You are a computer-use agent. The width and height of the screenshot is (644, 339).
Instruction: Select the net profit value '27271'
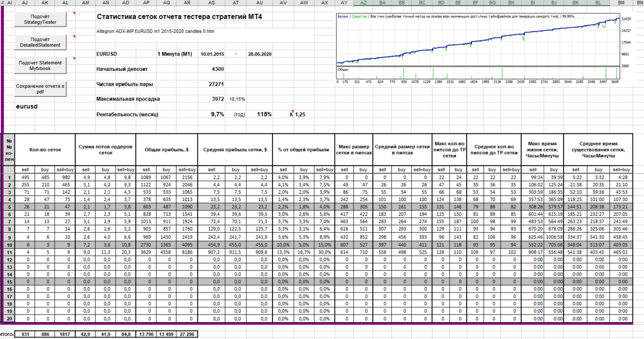[216, 84]
